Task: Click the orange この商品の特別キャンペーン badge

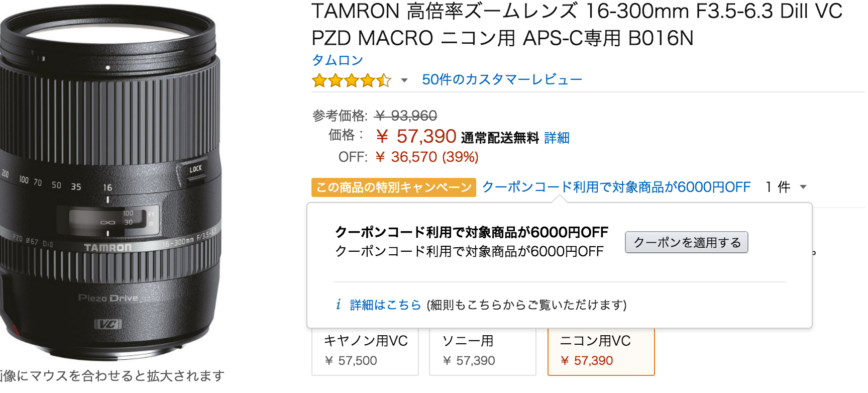Action: click(x=393, y=186)
